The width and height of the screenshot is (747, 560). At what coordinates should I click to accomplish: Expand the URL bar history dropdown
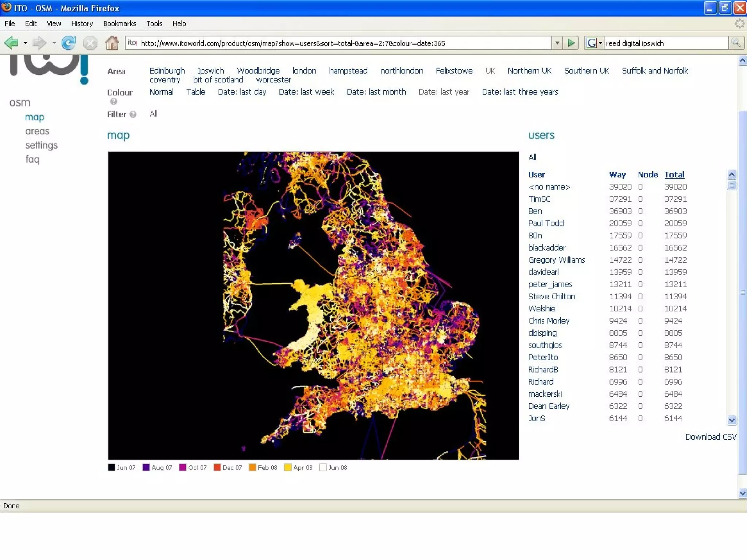(557, 43)
